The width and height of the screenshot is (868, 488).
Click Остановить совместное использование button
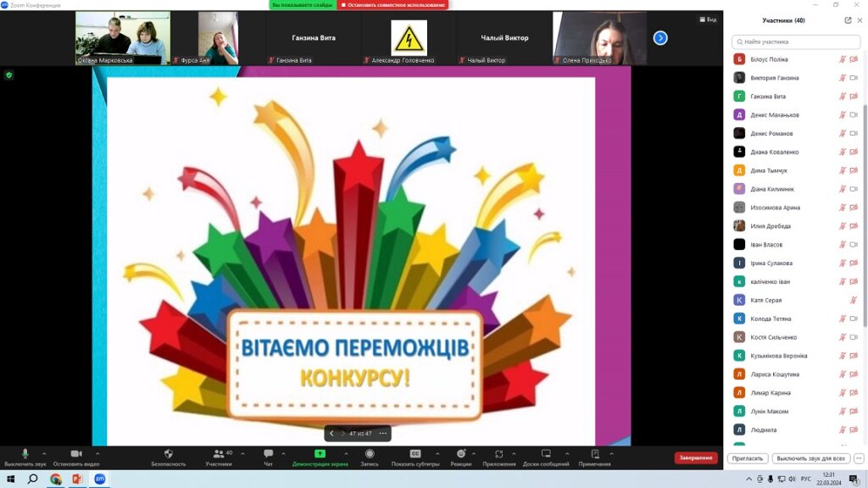coord(392,5)
